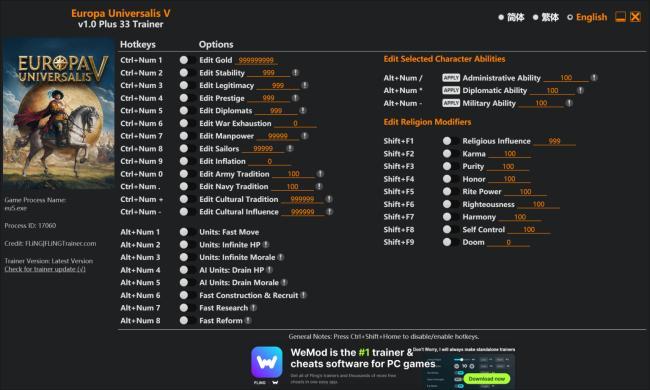Image resolution: width=650 pixels, height=390 pixels.
Task: Apply Military Ability value
Action: pyautogui.click(x=451, y=103)
